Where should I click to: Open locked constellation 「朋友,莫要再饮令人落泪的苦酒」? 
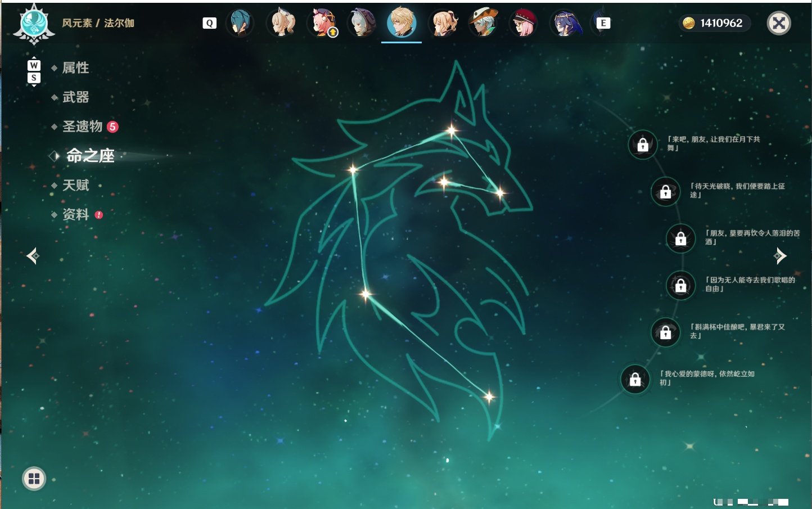click(681, 238)
